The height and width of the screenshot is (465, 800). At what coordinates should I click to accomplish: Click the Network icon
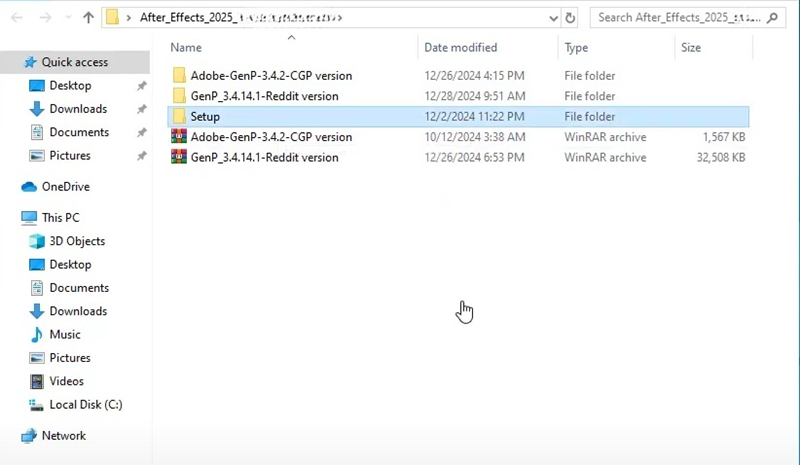(x=29, y=436)
